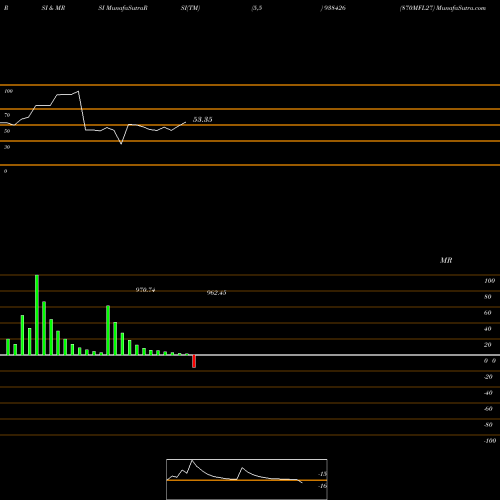
Task: Click the MR axis label -20
Action: pos(488,377)
